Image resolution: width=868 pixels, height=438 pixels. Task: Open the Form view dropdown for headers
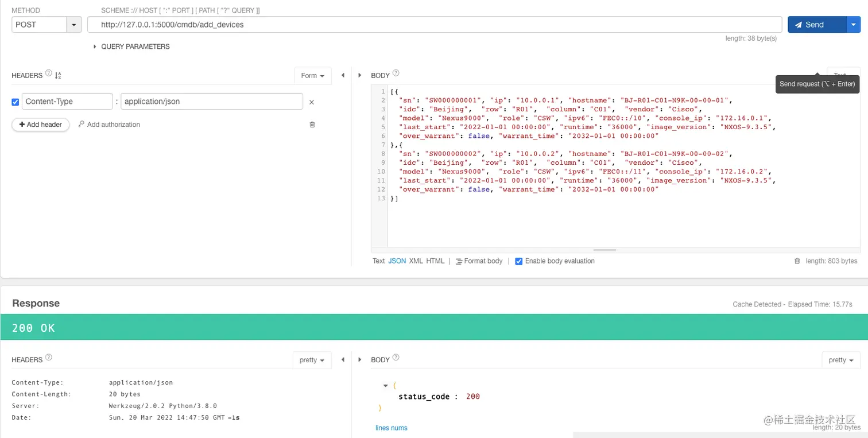tap(312, 76)
